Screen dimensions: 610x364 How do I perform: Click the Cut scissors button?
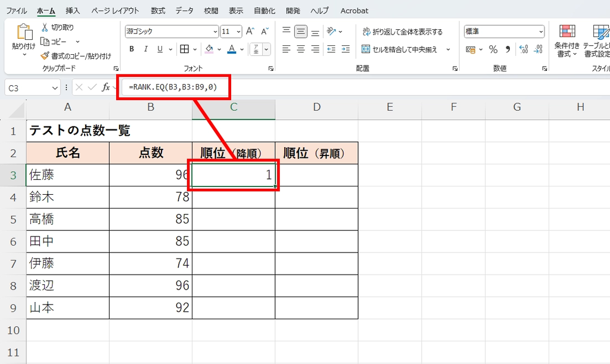click(57, 27)
